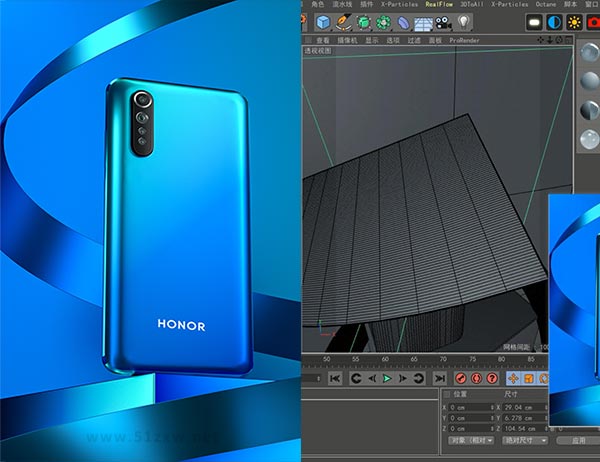The width and height of the screenshot is (600, 462).
Task: Select the spline Pen tool
Action: click(344, 22)
